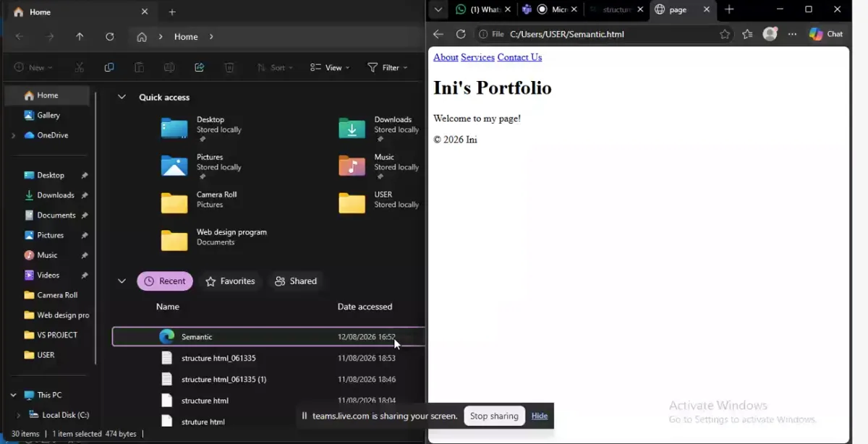Screen dimensions: 868x444
Task: Click the browser address bar URL
Action: [566, 34]
